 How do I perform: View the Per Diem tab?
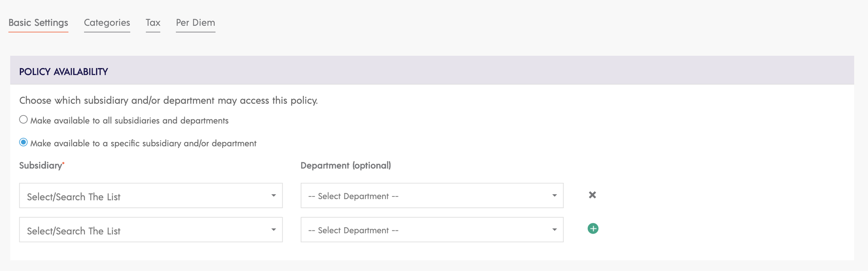(x=196, y=23)
